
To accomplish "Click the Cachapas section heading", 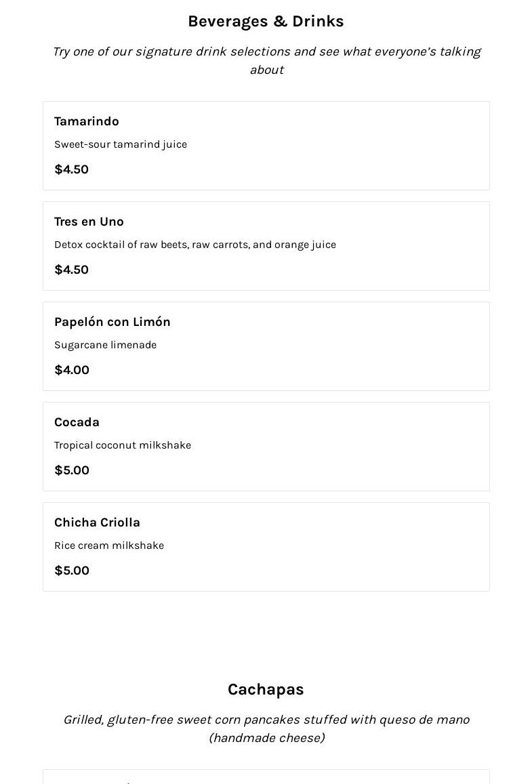I will tap(266, 690).
